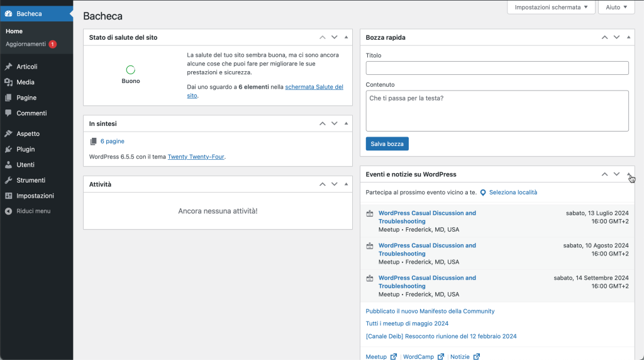Click the Contenuto text area

[497, 111]
